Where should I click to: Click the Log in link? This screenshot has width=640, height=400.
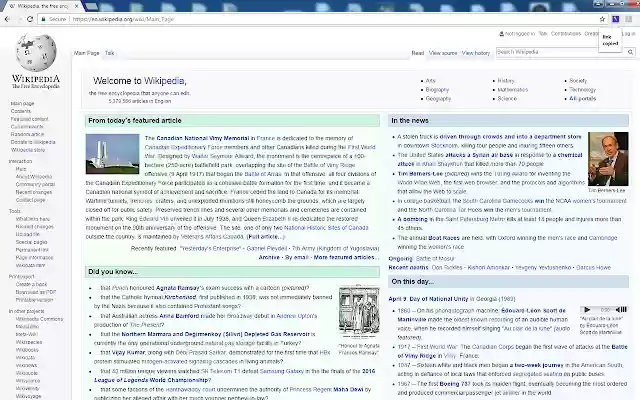coord(628,33)
